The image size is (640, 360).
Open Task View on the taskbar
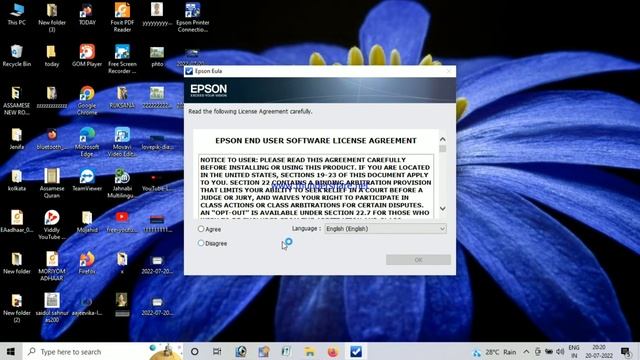(217, 351)
